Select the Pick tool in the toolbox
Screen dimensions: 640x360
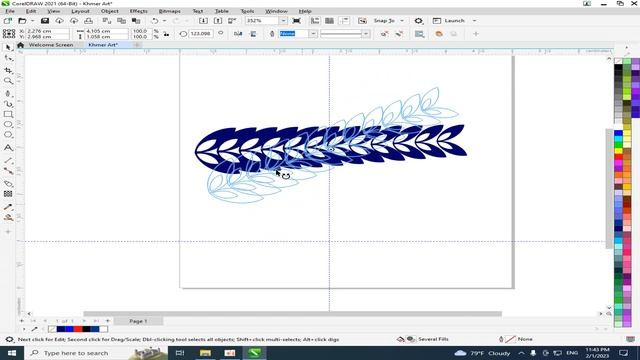point(8,47)
